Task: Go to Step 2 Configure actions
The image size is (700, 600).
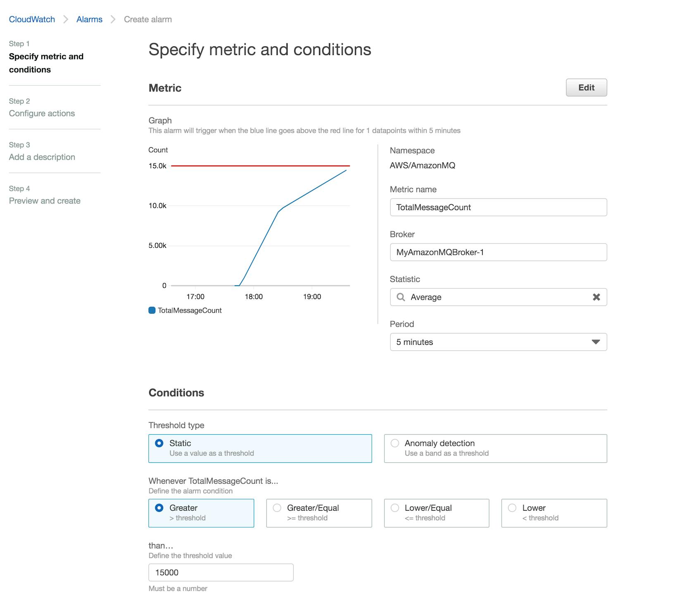Action: pos(42,113)
